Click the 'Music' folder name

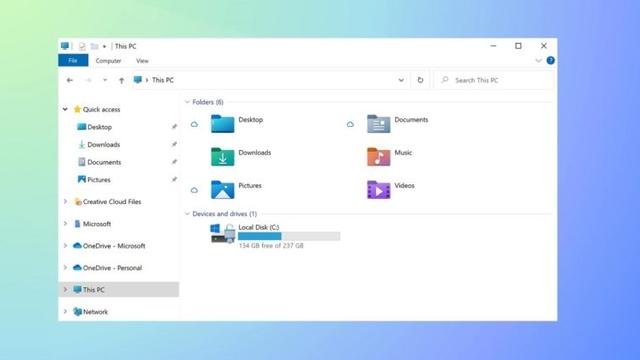click(403, 152)
